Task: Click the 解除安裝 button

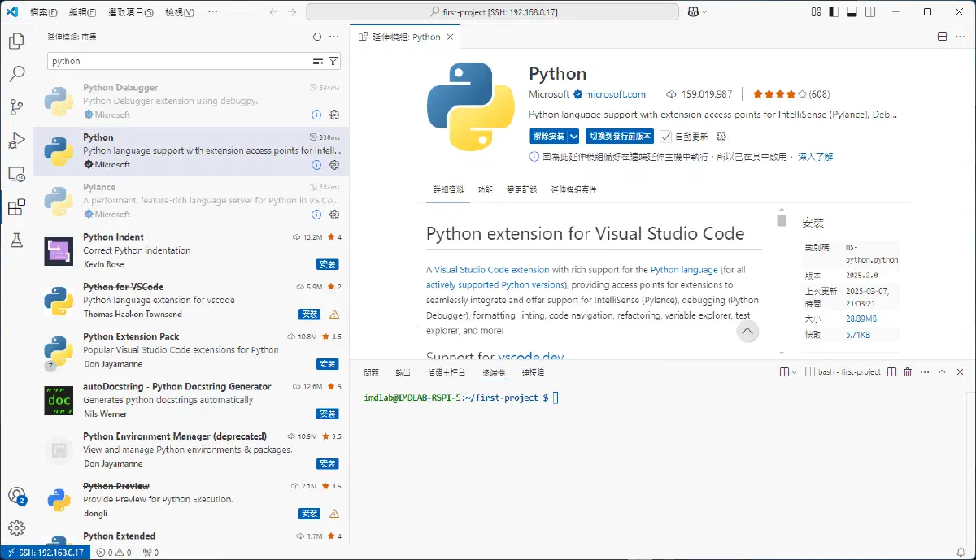Action: point(548,137)
